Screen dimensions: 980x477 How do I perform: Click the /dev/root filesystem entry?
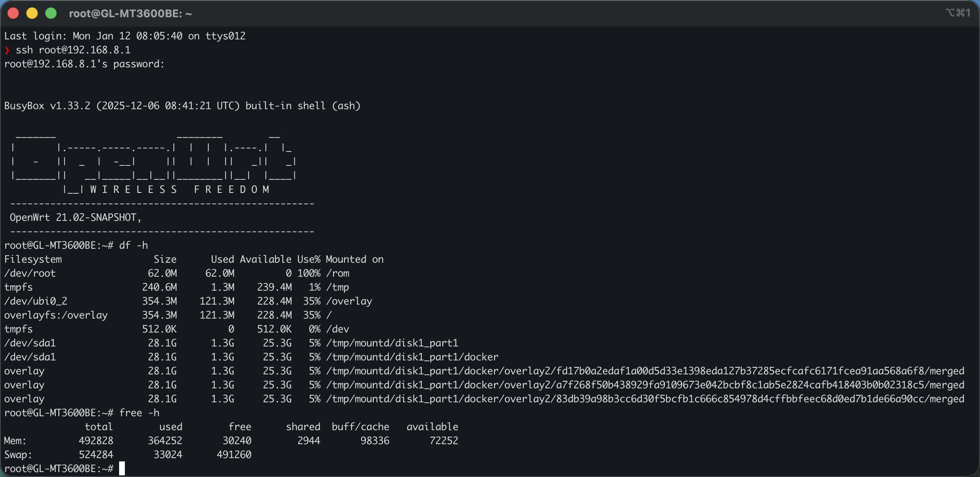click(30, 273)
